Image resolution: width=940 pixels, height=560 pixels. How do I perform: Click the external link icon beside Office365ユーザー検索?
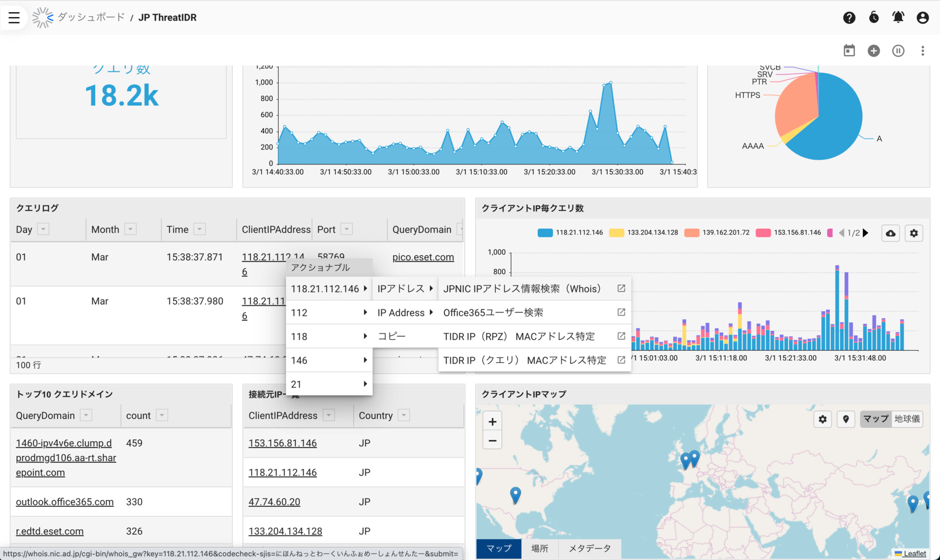point(621,312)
